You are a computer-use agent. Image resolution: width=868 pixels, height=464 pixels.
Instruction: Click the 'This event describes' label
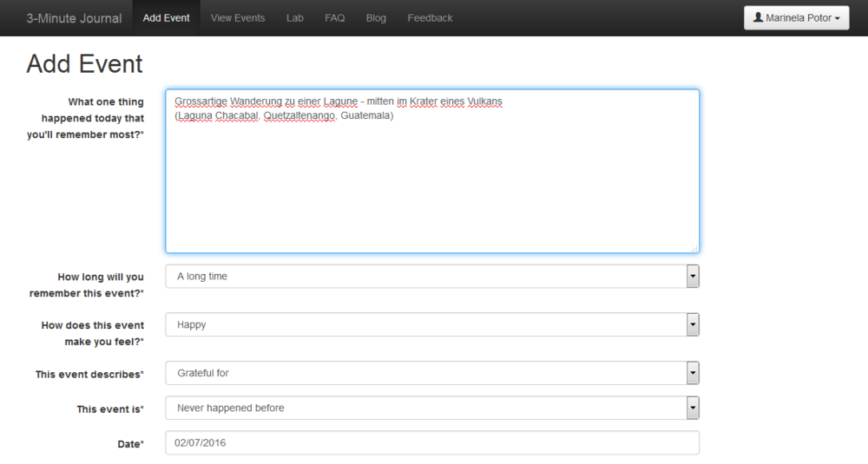tap(89, 375)
